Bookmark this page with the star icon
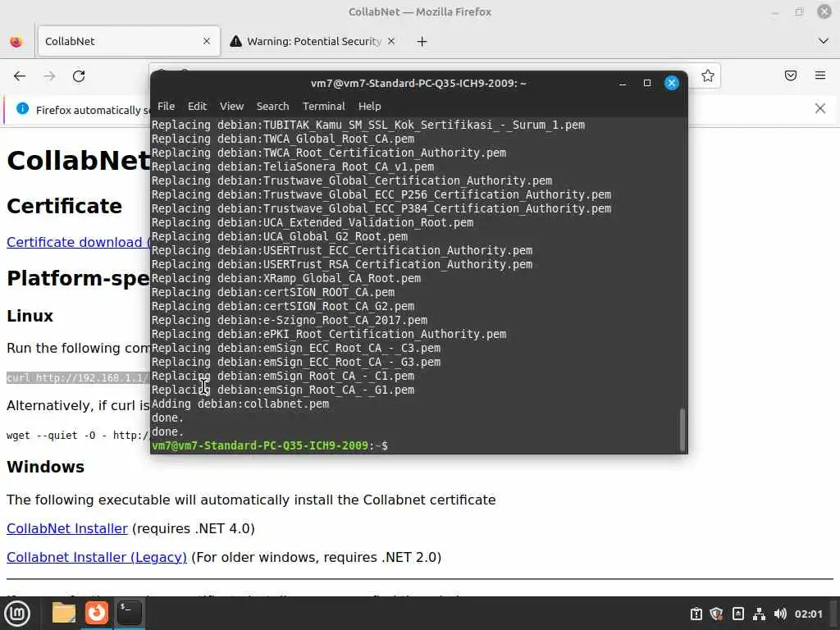This screenshot has height=630, width=840. (x=708, y=76)
